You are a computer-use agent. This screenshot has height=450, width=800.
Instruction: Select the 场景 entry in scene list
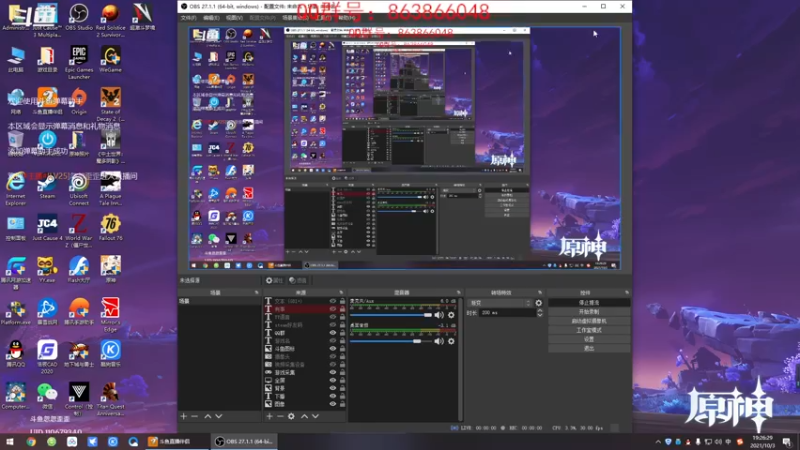tap(219, 302)
